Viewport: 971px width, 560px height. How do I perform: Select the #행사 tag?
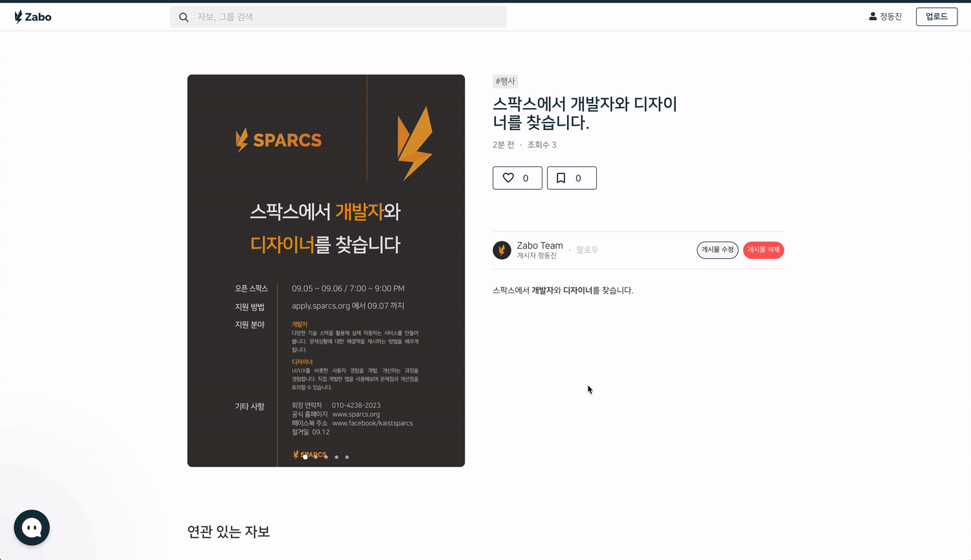506,81
